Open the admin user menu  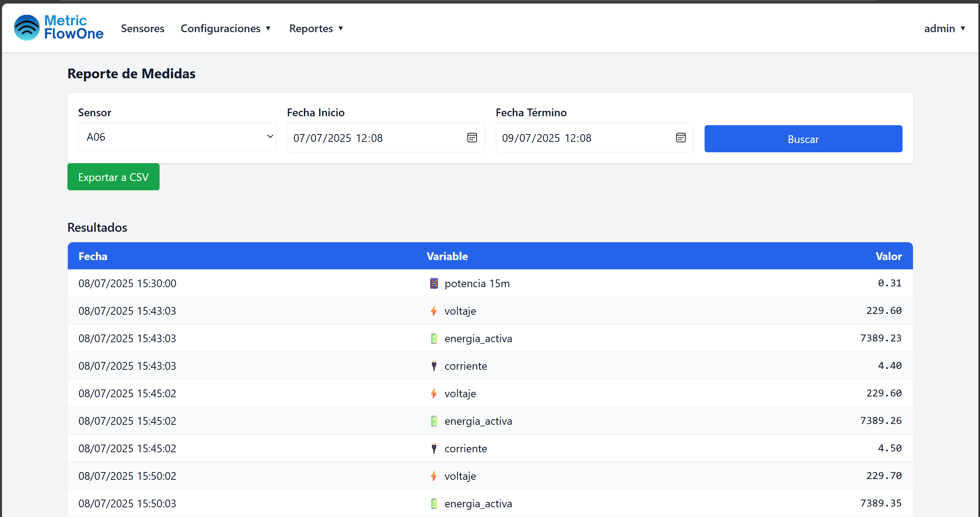[944, 28]
